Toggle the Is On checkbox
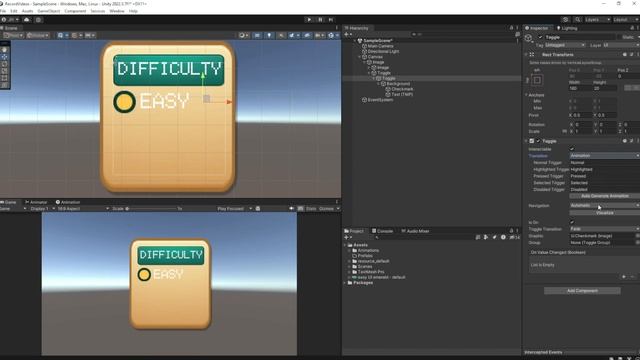Screen dimensions: 640x360 (x=572, y=222)
